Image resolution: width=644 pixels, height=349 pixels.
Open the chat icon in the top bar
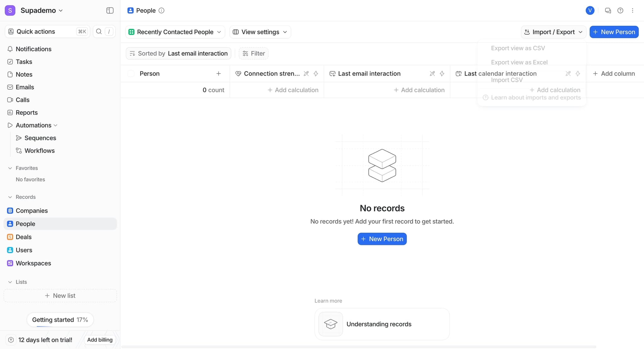point(608,10)
